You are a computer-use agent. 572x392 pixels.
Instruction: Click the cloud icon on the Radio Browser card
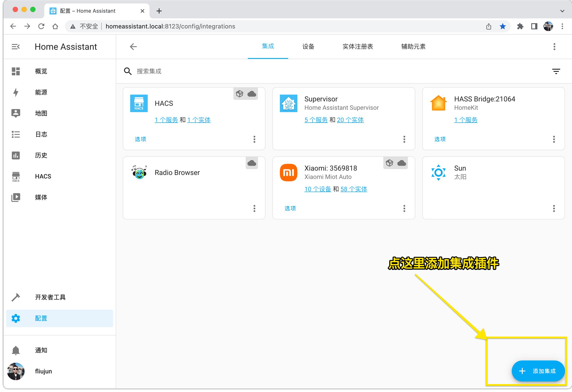(252, 163)
